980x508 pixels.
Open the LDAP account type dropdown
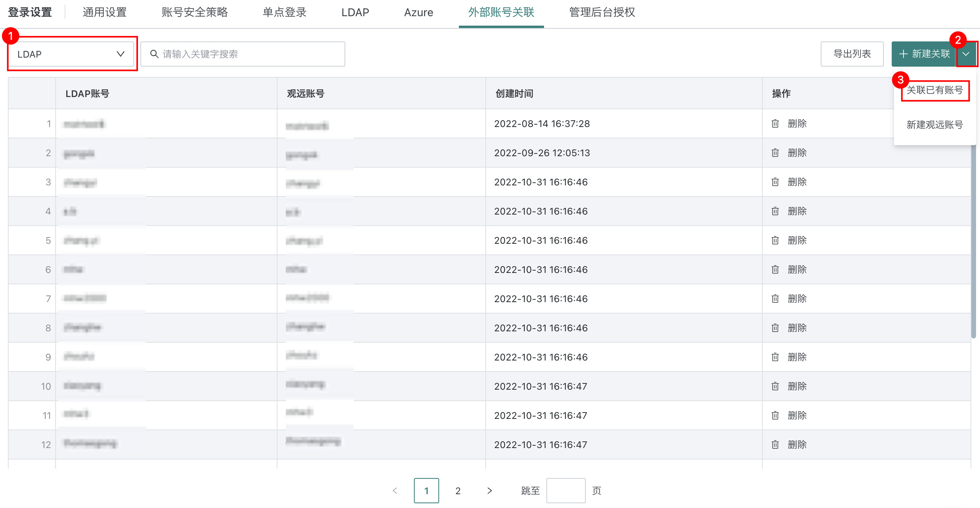pyautogui.click(x=71, y=54)
